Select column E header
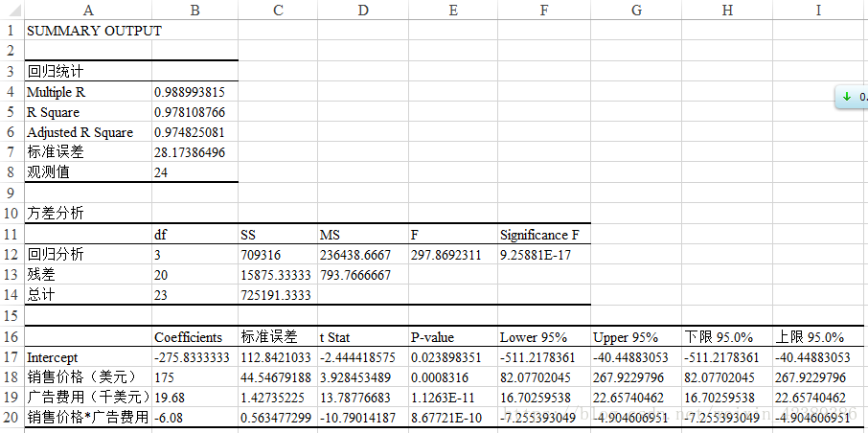 point(453,10)
